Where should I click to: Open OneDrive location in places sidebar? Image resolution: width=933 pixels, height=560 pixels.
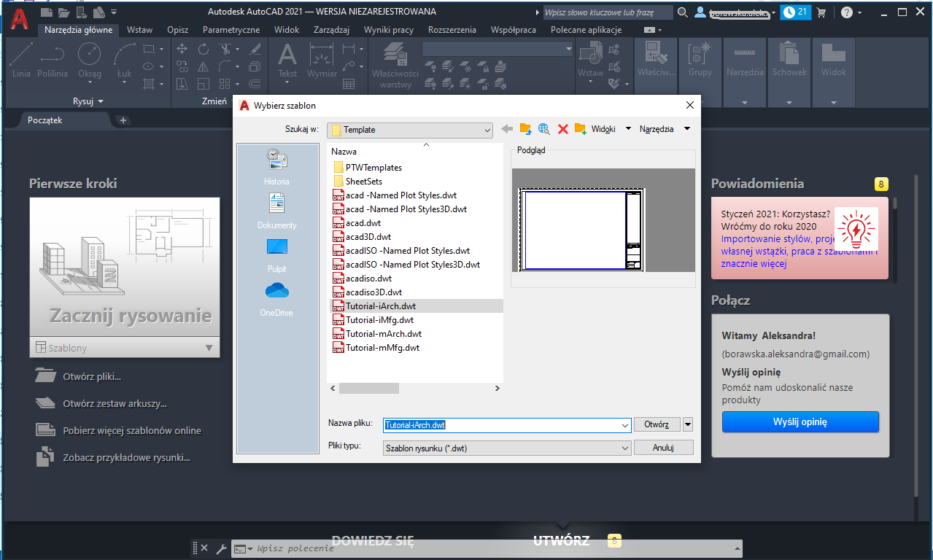point(276,299)
